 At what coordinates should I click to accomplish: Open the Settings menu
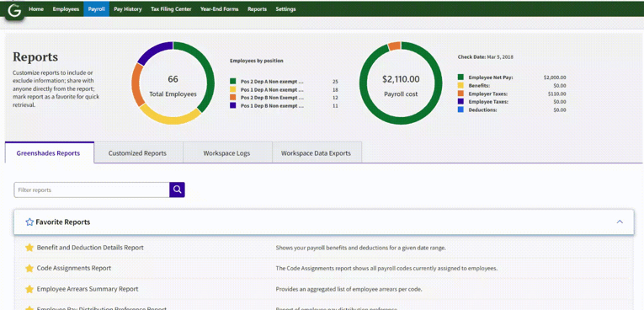coord(285,9)
